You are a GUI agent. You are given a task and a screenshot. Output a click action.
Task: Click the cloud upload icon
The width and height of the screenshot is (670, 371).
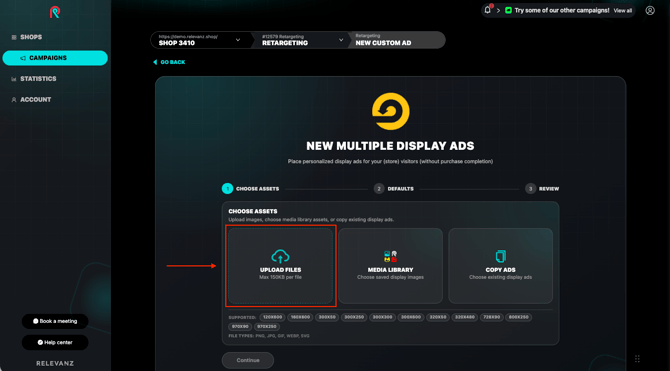280,256
